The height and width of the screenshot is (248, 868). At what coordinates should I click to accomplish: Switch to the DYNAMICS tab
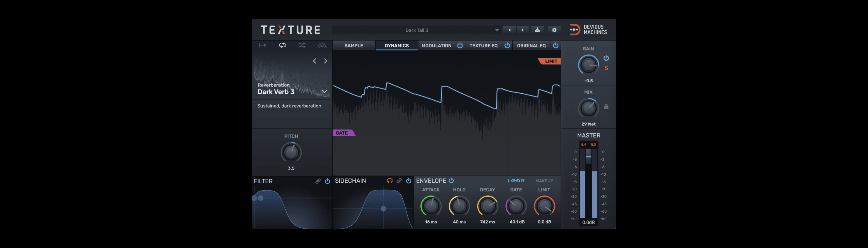point(397,46)
